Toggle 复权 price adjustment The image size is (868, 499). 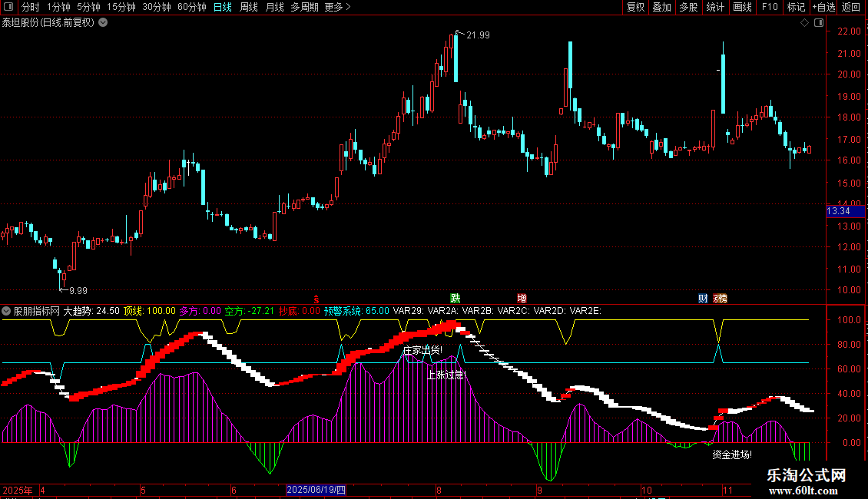[x=635, y=8]
